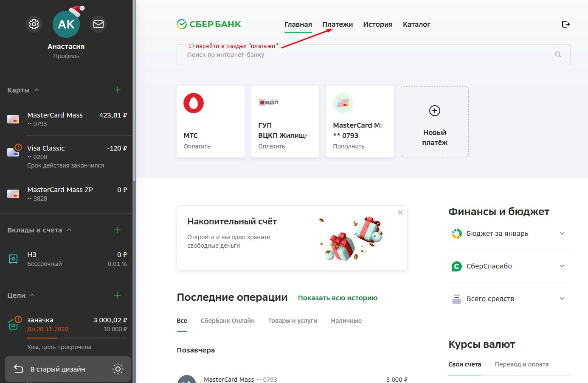The height and width of the screenshot is (383, 588).
Task: Click the sidebar vertical scrollbar
Action: click(x=134, y=91)
